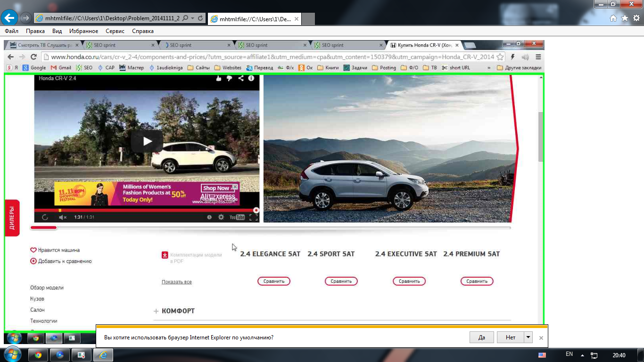
Task: Switch to the Смотреть ТВ Chrome tab
Action: (43, 45)
